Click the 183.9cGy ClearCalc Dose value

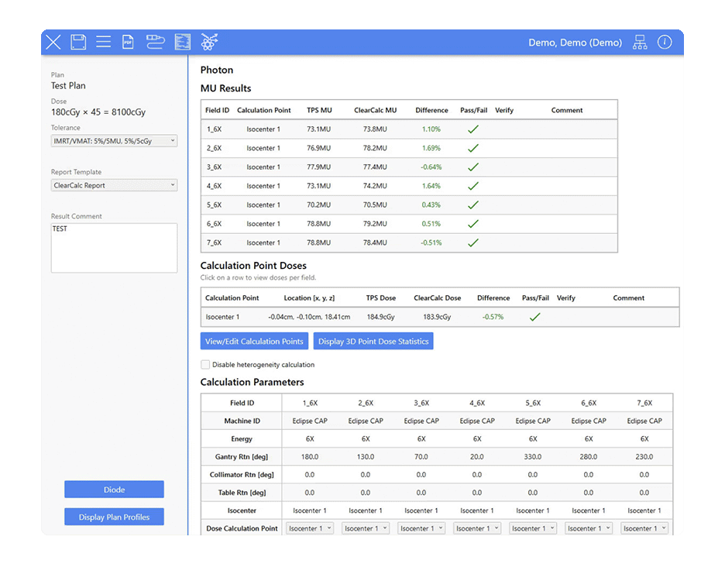coord(437,317)
